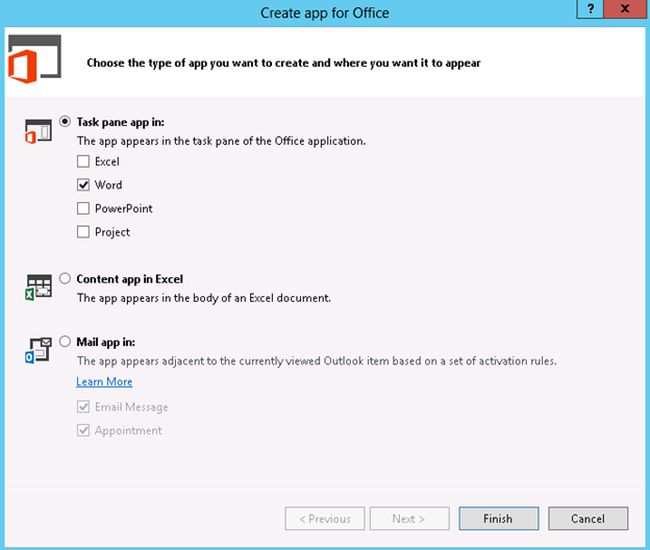Viewport: 650px width, 550px height.
Task: Enable the Project checkbox
Action: coord(83,232)
